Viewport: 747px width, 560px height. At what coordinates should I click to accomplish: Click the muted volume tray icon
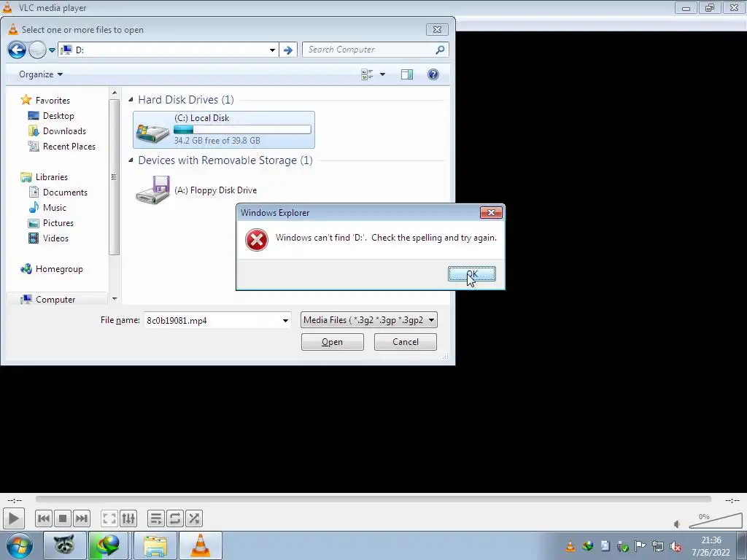pyautogui.click(x=676, y=546)
